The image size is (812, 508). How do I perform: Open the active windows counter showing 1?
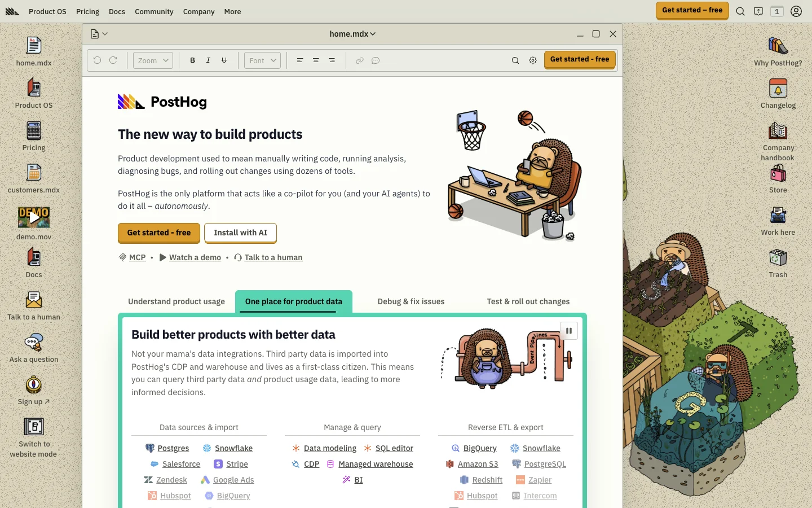point(777,11)
